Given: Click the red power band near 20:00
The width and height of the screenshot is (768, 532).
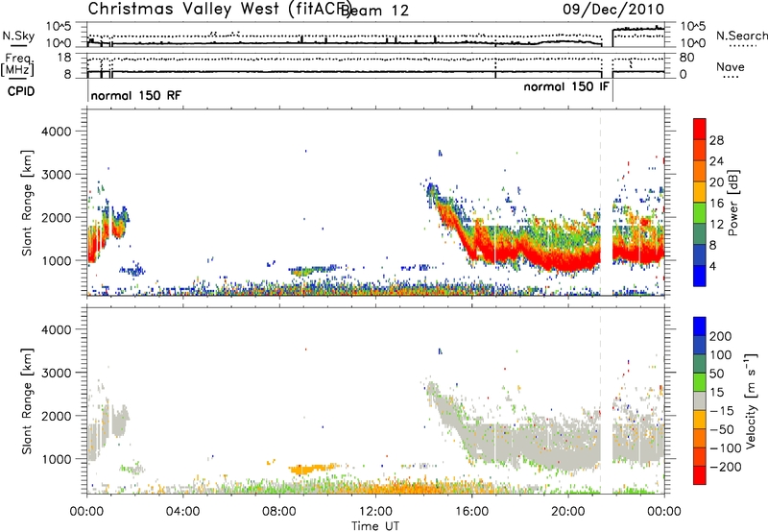Looking at the screenshot, I should (x=568, y=260).
